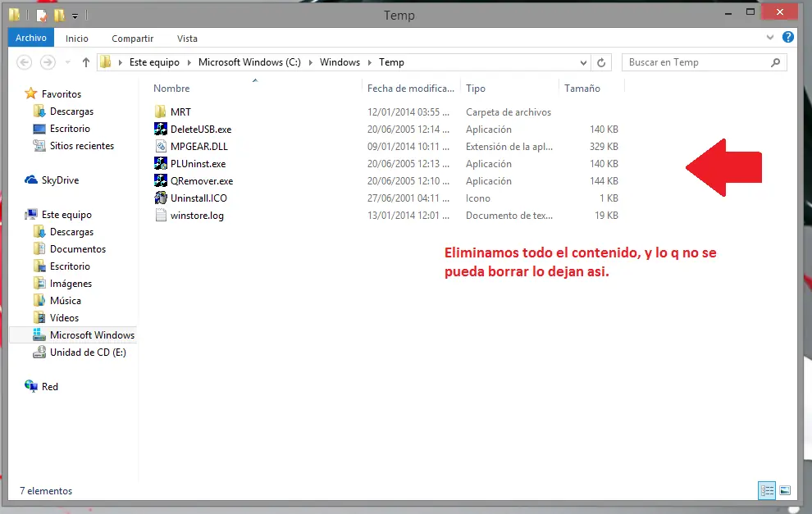Viewport: 812px width, 514px height.
Task: Click the Favoritos star in navigation pane
Action: pos(31,93)
